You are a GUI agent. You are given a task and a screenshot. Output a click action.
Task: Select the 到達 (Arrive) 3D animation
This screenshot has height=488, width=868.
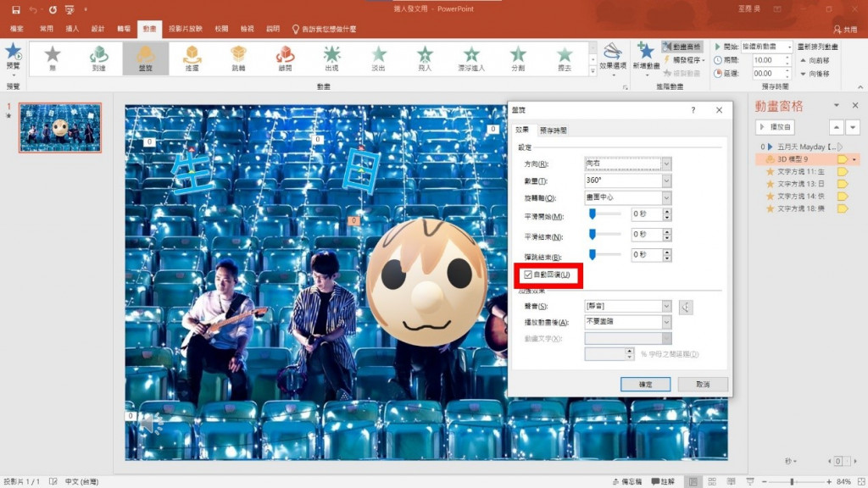click(x=98, y=58)
